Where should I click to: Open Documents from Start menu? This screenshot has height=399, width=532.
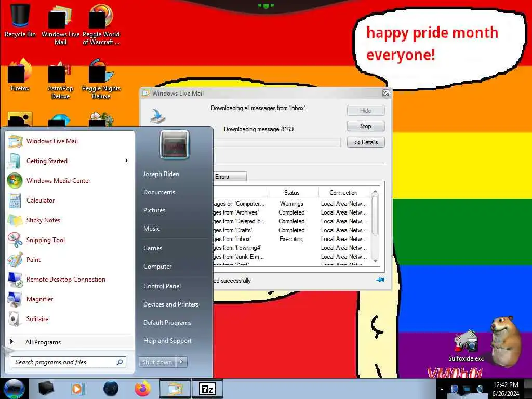159,192
